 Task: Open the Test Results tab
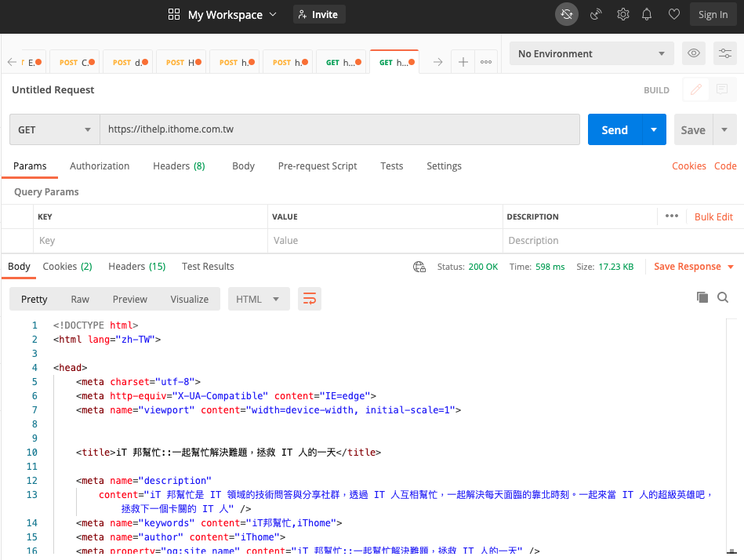click(x=208, y=267)
